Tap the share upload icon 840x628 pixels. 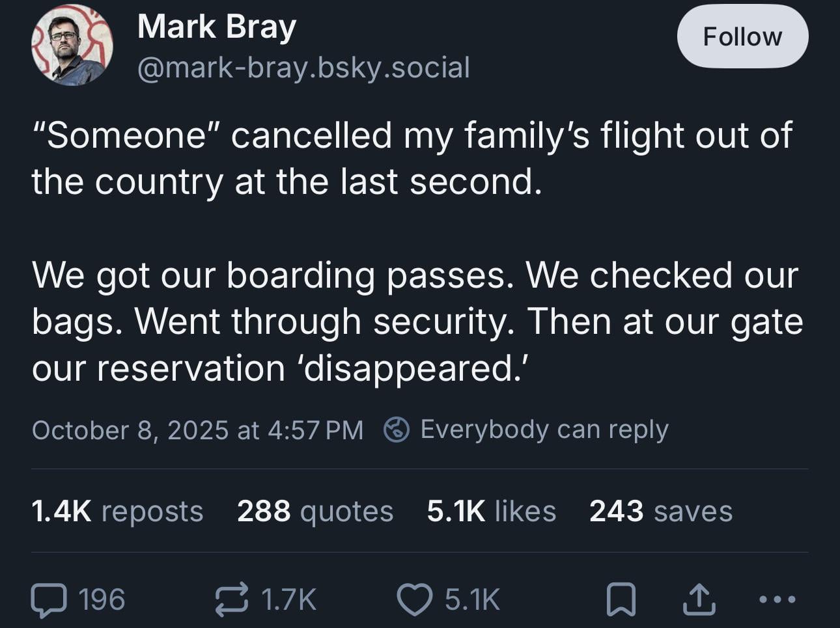[x=699, y=599]
